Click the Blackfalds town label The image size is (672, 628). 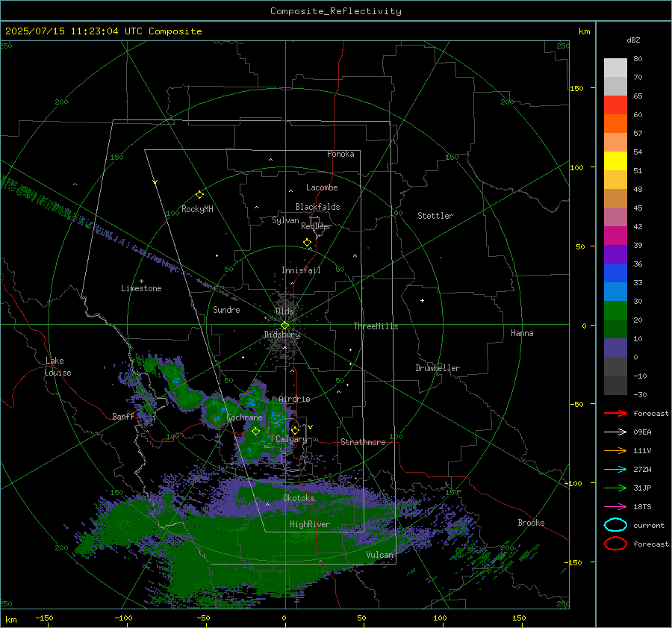click(x=317, y=207)
